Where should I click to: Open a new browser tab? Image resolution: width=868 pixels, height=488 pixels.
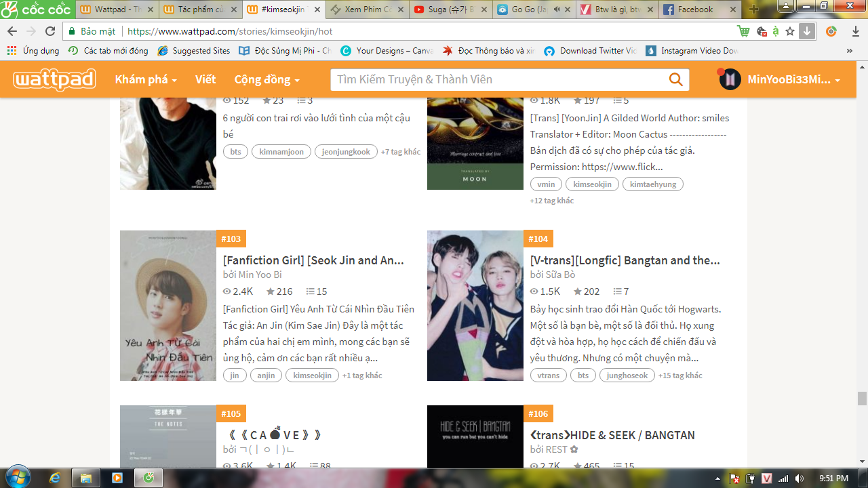pos(753,9)
